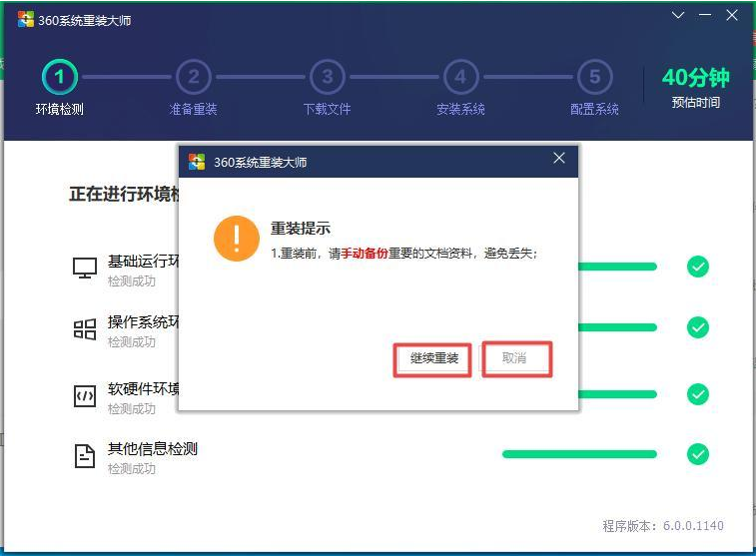Click the 环境检测 step label

coord(60,109)
